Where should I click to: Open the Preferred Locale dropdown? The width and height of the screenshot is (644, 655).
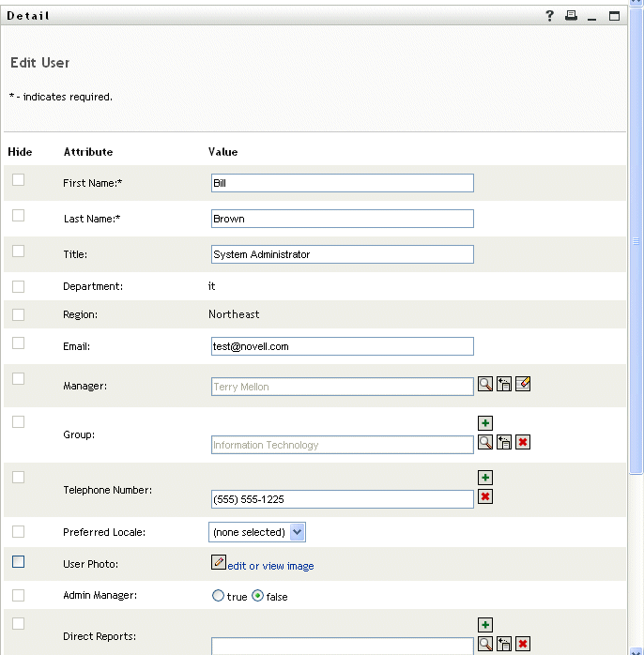coord(297,532)
